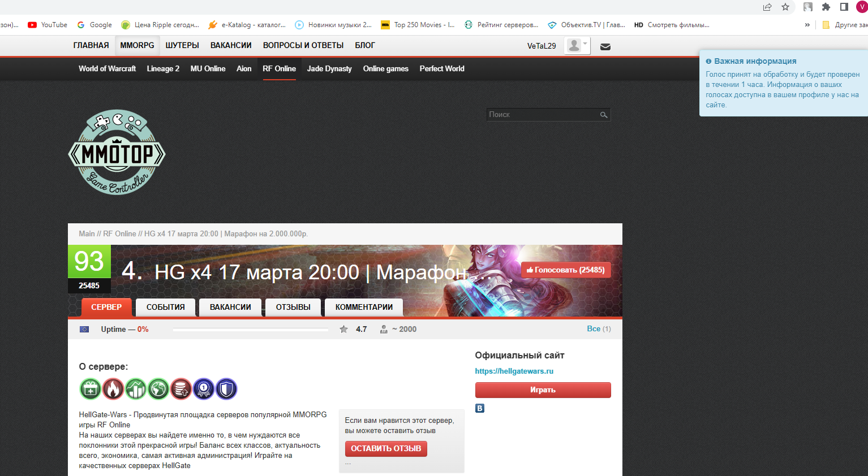The height and width of the screenshot is (476, 868).
Task: Click the green bar chart badge icon
Action: [136, 389]
